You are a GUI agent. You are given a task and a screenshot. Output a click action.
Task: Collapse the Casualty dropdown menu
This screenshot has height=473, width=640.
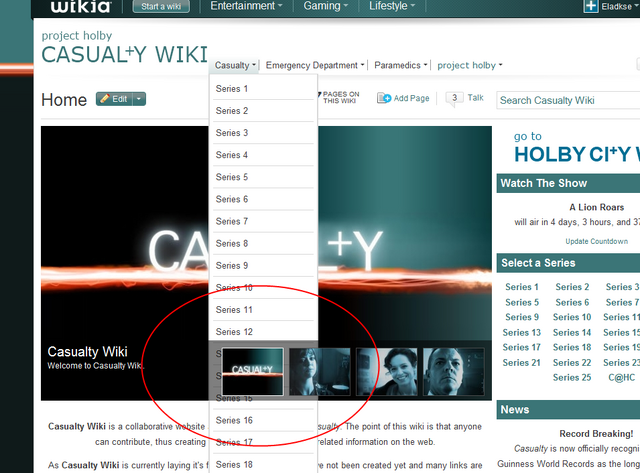(x=235, y=65)
